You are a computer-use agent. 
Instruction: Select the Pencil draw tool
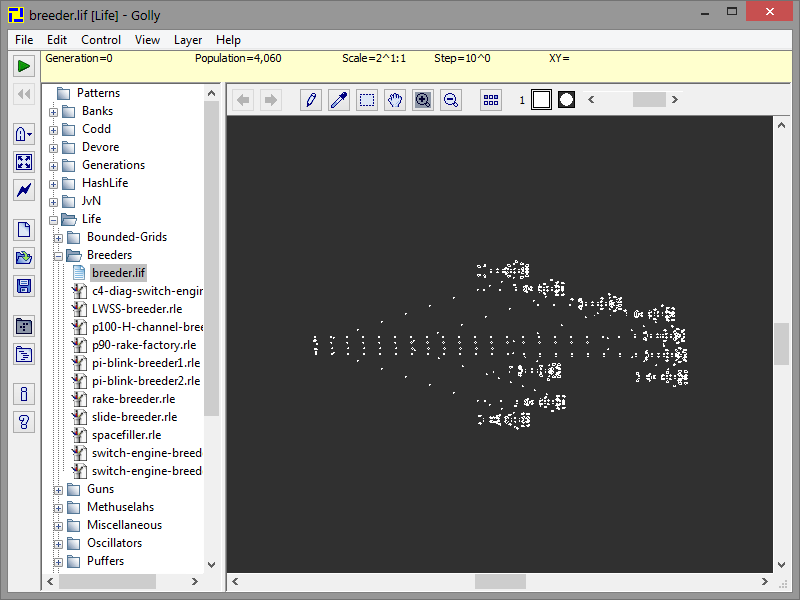[x=311, y=100]
